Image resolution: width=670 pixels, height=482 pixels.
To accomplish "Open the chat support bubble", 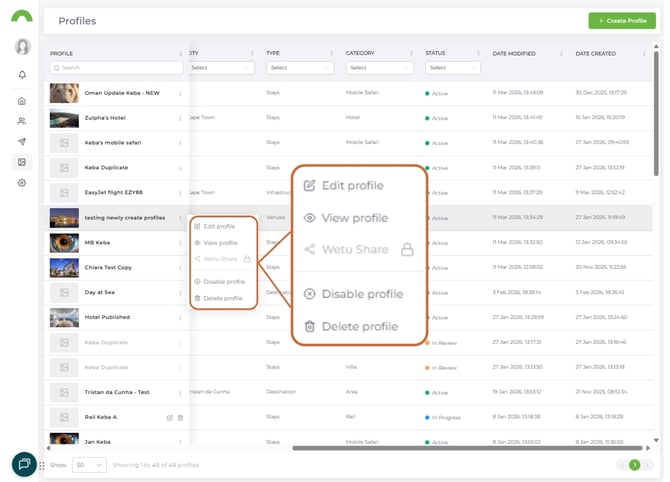I will click(x=24, y=464).
